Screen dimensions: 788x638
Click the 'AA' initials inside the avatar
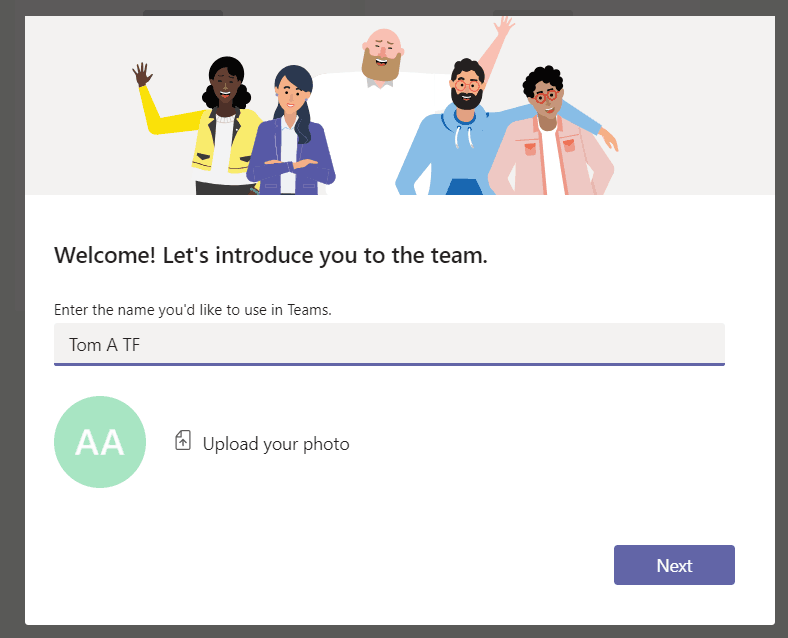click(100, 442)
